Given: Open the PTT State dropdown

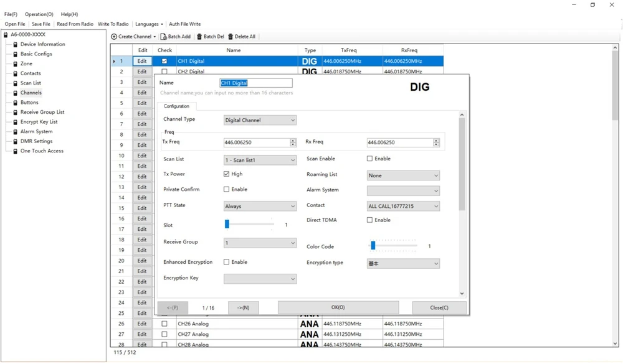Looking at the screenshot, I should [x=260, y=207].
